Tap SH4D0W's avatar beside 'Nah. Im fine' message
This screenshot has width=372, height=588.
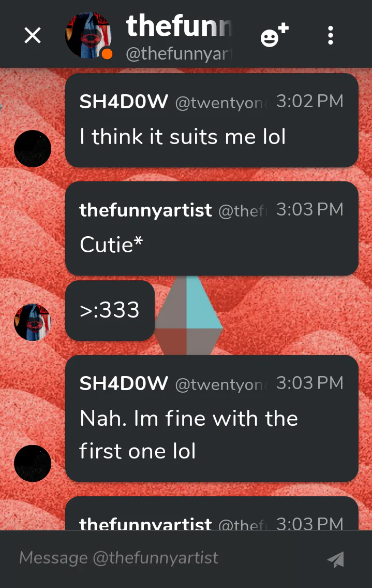point(33,464)
